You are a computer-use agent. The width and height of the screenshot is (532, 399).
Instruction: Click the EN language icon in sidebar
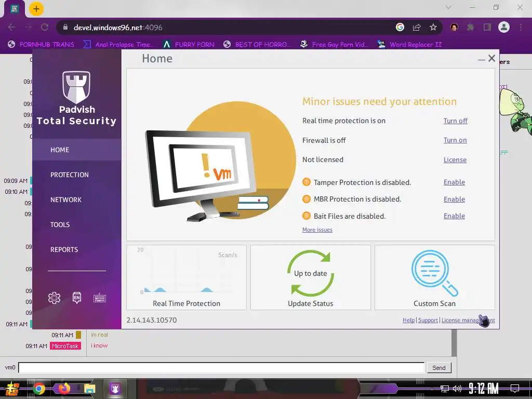[77, 298]
